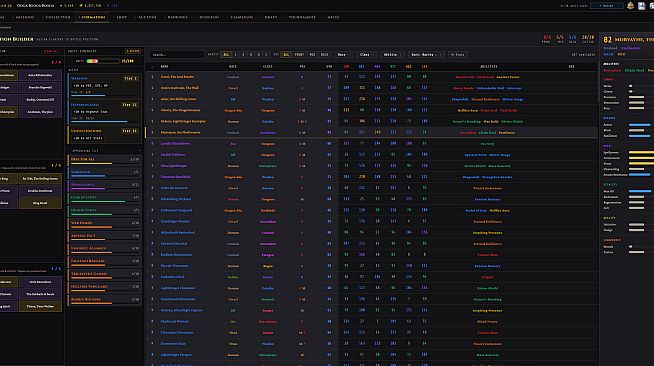The image size is (654, 366).
Task: Go to the Shop tab
Action: tap(121, 17)
